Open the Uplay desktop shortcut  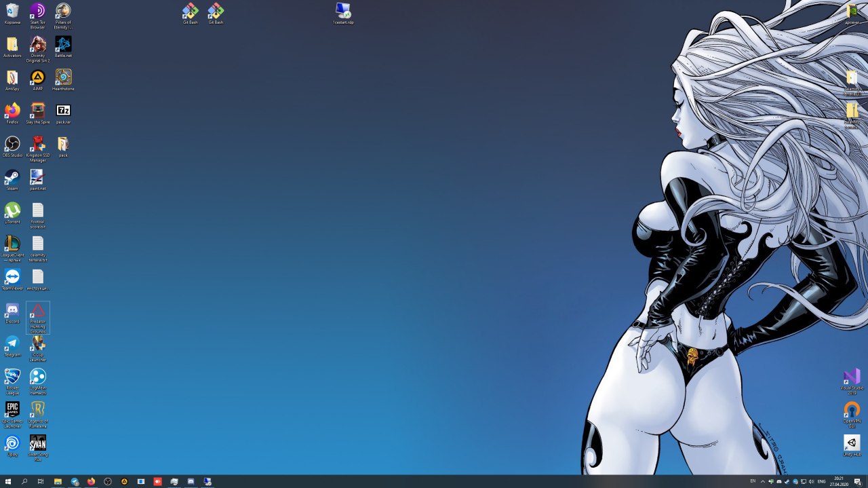pyautogui.click(x=12, y=446)
